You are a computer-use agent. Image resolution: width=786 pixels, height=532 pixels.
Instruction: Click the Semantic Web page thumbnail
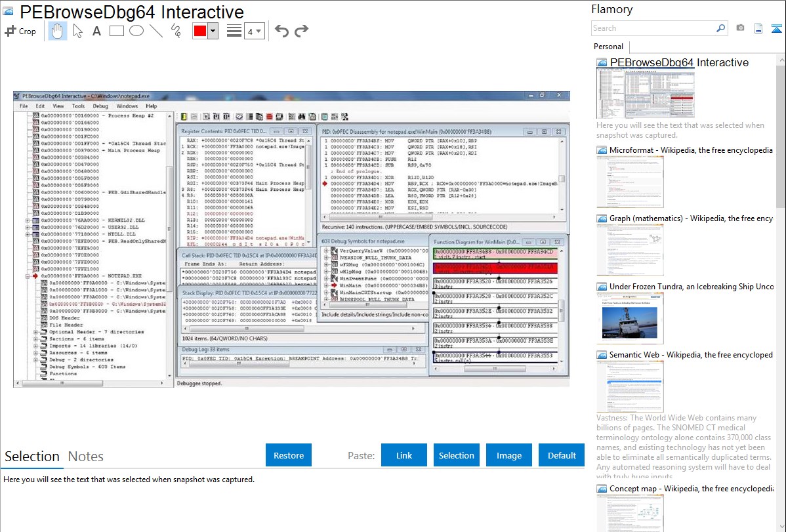tap(630, 386)
